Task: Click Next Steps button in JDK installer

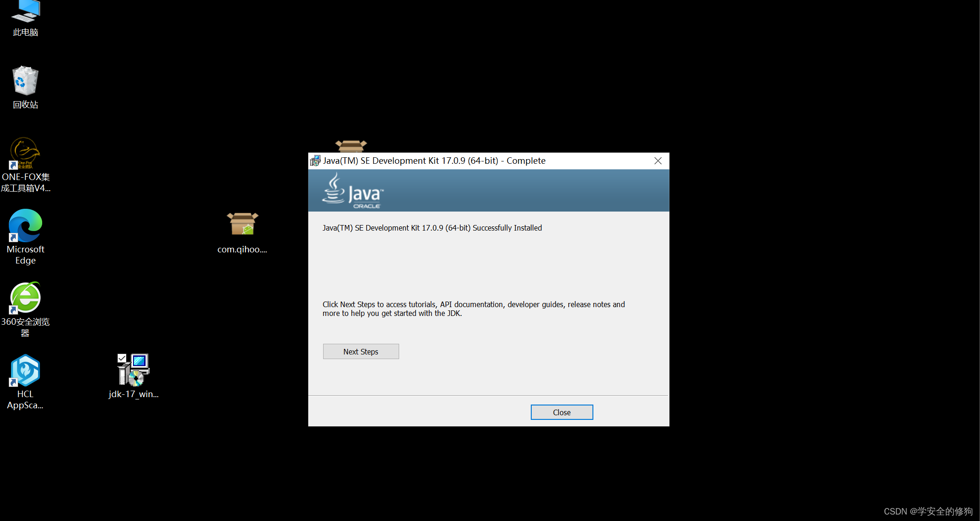Action: click(361, 351)
